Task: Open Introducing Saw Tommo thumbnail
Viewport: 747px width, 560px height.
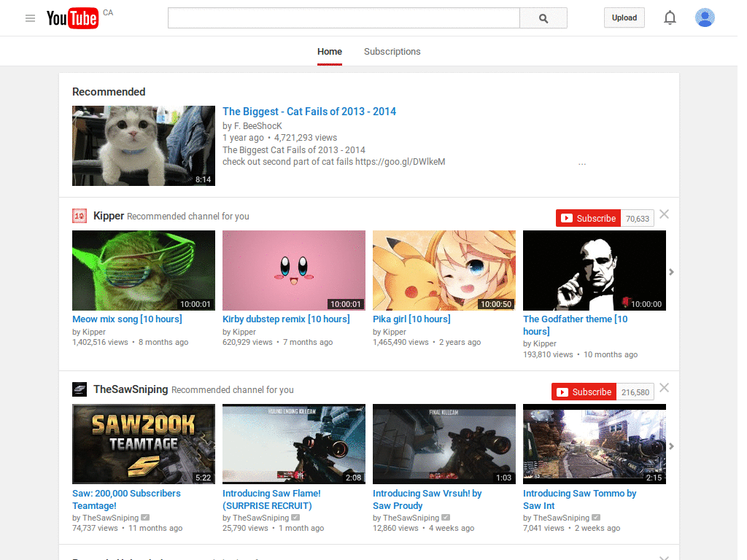Action: coord(595,444)
